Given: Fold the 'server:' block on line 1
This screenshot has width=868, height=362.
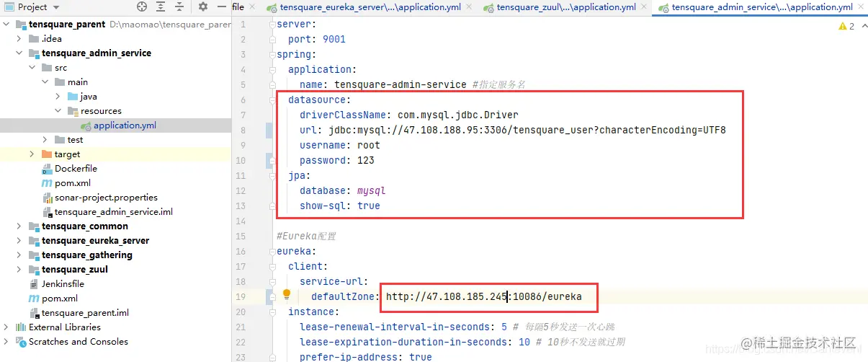Looking at the screenshot, I should click(271, 24).
